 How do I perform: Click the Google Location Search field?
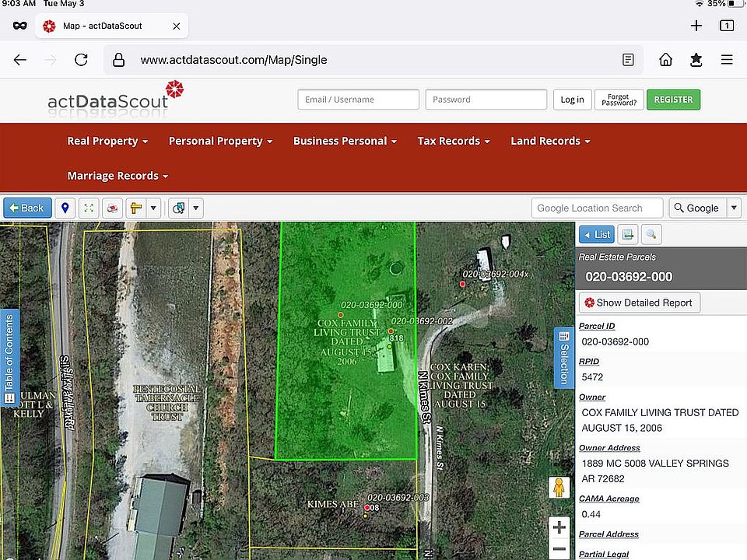(597, 208)
